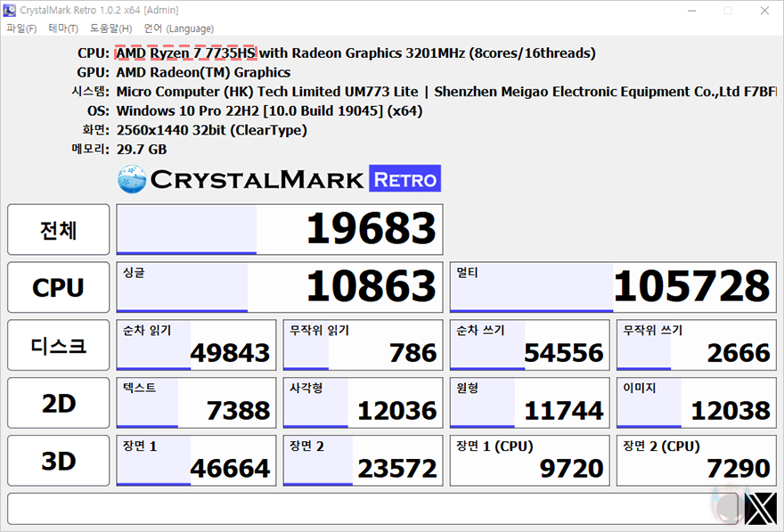This screenshot has width=784, height=532.
Task: Close the CrystalMark Retro window
Action: pos(764,11)
